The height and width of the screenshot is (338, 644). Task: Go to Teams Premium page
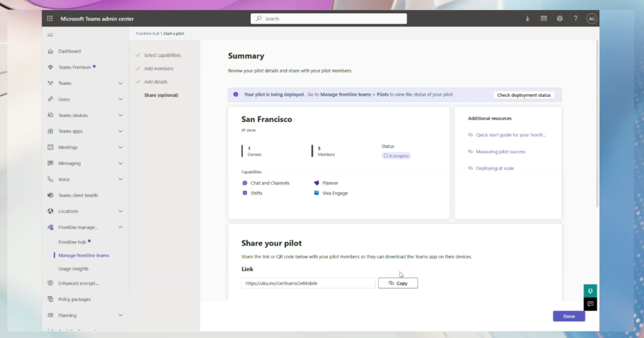tap(74, 67)
